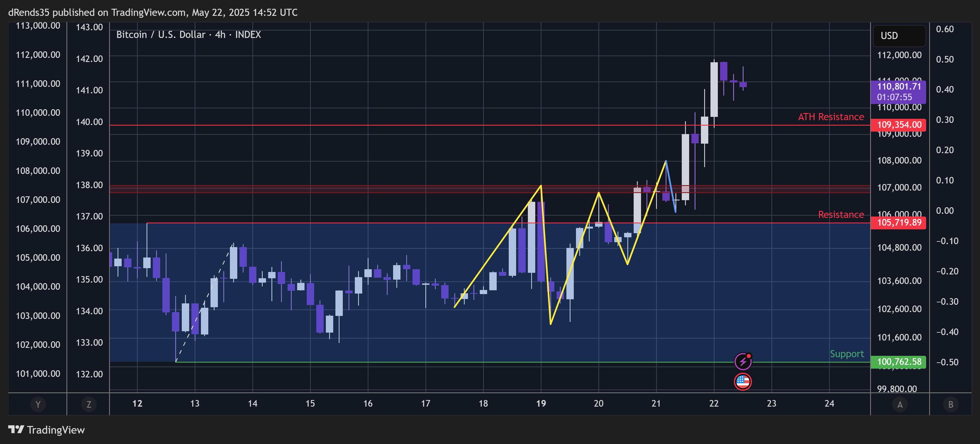Click the Z scale button
The height and width of the screenshot is (444, 980).
click(89, 404)
